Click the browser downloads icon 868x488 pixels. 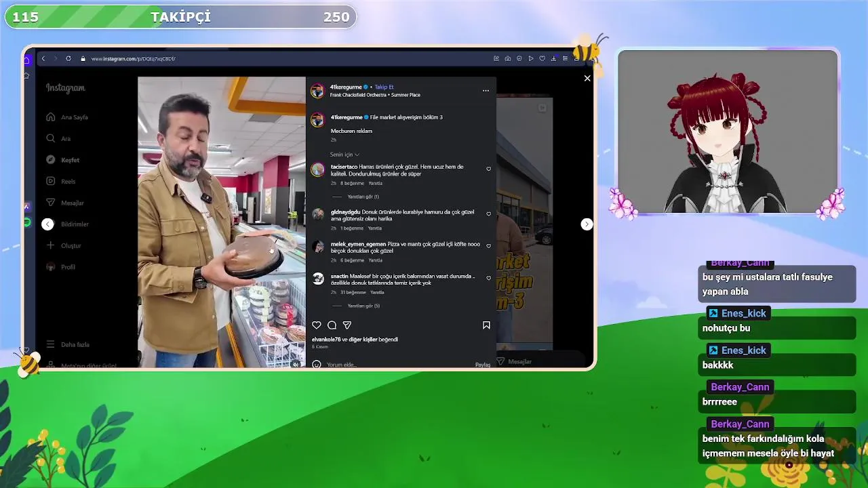click(553, 59)
